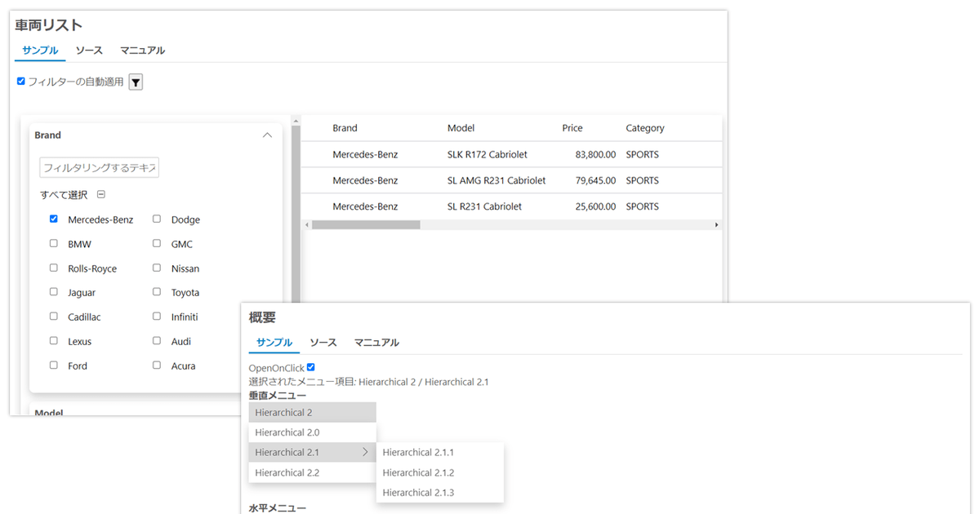The height and width of the screenshot is (514, 980).
Task: Click the Hierarchical 2 top menu entry
Action: [285, 412]
